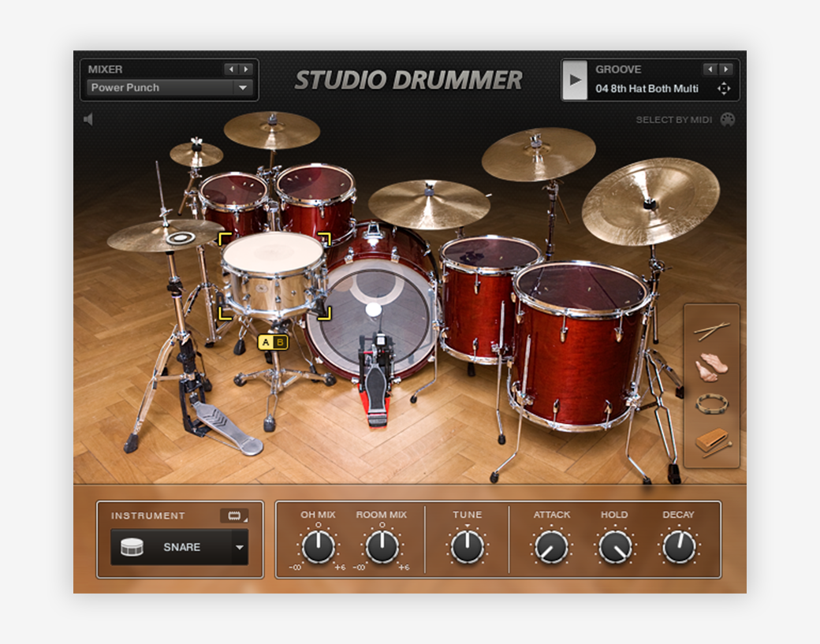Click the kick drum beater head
This screenshot has width=820, height=644.
(x=374, y=310)
